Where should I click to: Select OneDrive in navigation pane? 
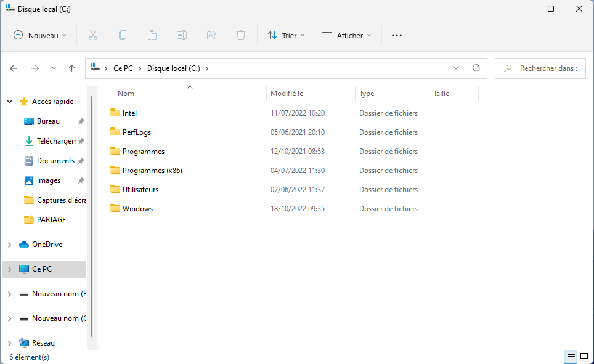[47, 245]
